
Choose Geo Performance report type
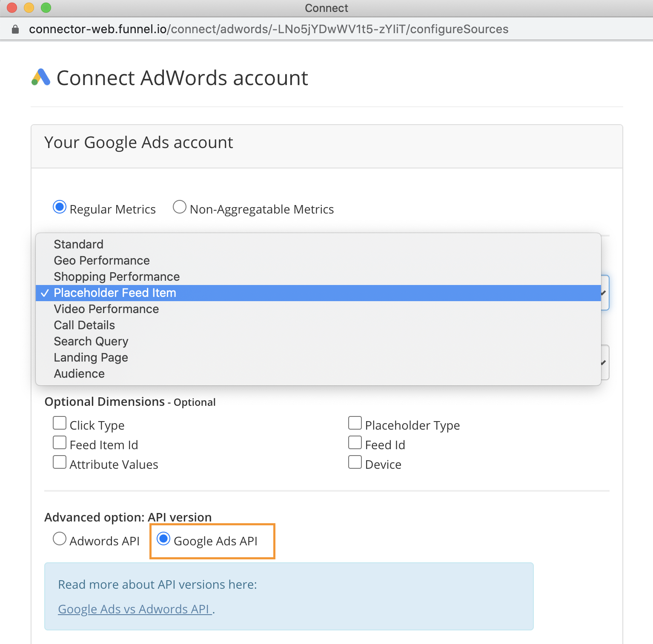coord(102,260)
